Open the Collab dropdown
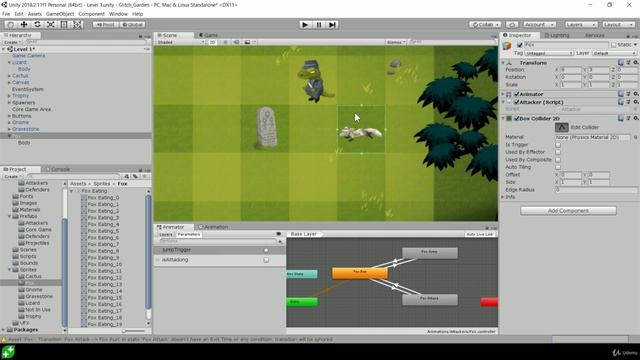Screen dimensions: 640x360 click(x=485, y=24)
